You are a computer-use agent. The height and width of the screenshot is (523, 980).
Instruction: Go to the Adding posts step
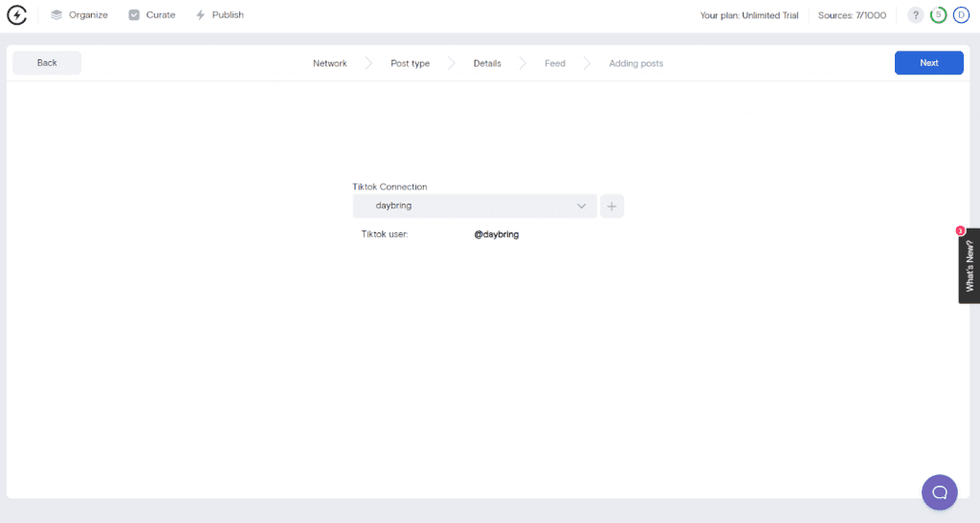tap(635, 63)
